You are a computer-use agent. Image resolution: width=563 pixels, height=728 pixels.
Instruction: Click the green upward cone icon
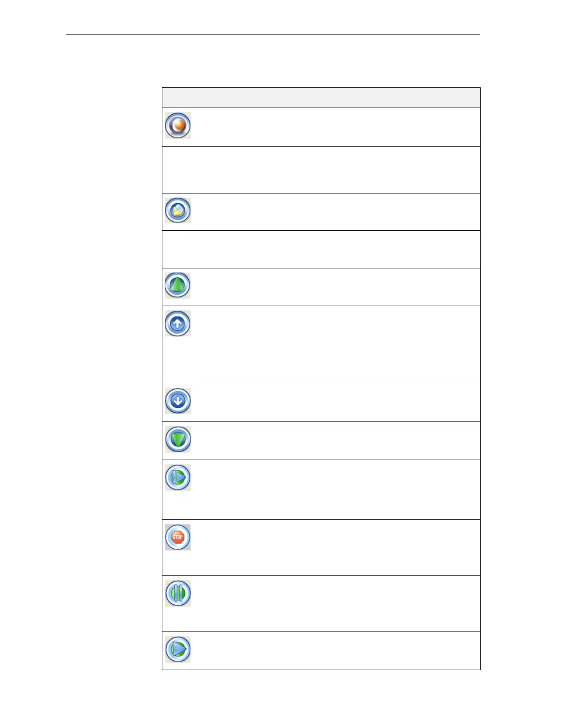click(178, 285)
